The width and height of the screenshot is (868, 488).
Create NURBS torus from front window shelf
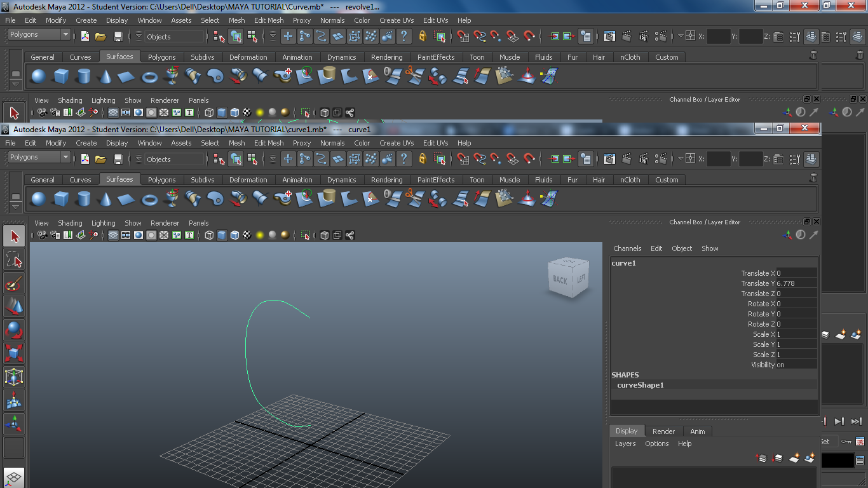149,200
